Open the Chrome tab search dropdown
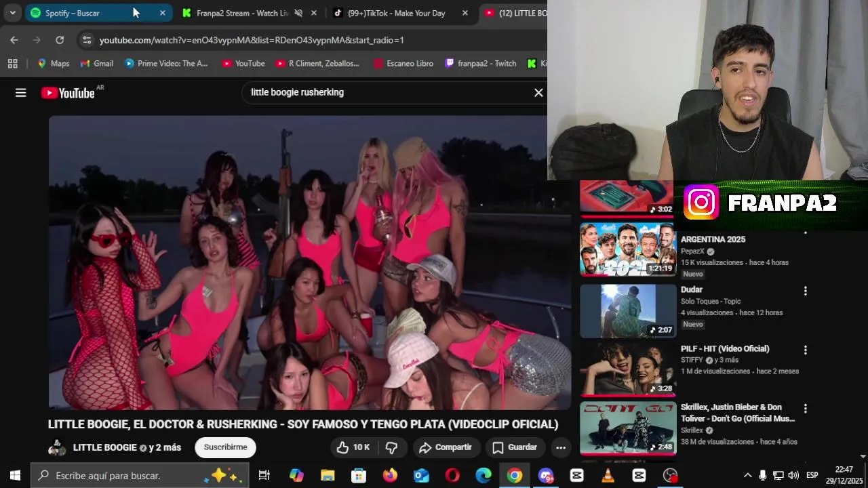The image size is (868, 488). point(12,13)
